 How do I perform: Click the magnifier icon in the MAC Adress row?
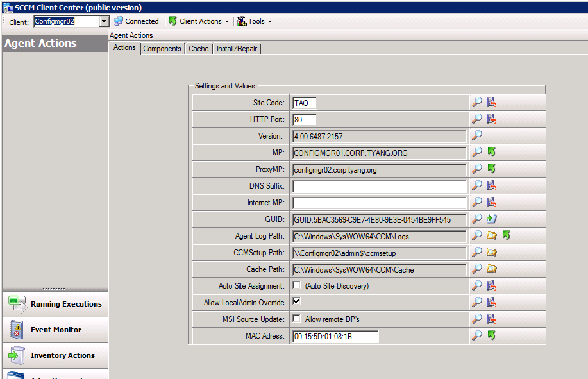476,335
